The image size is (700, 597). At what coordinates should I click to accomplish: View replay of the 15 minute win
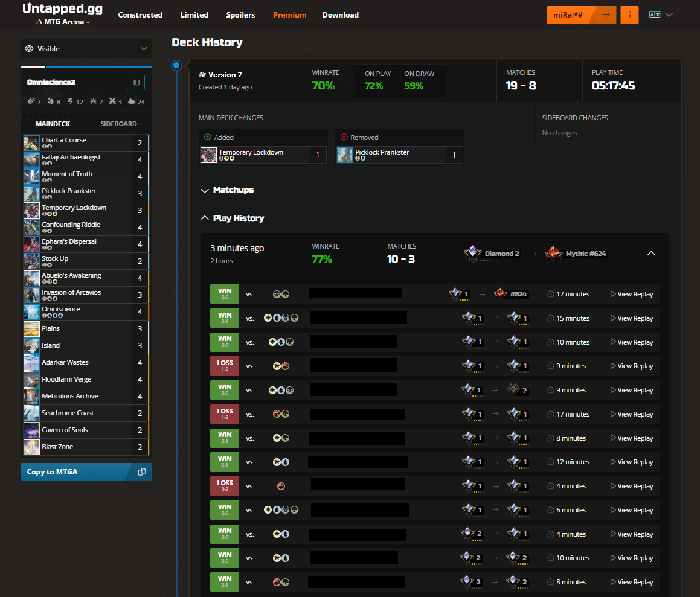pos(632,318)
